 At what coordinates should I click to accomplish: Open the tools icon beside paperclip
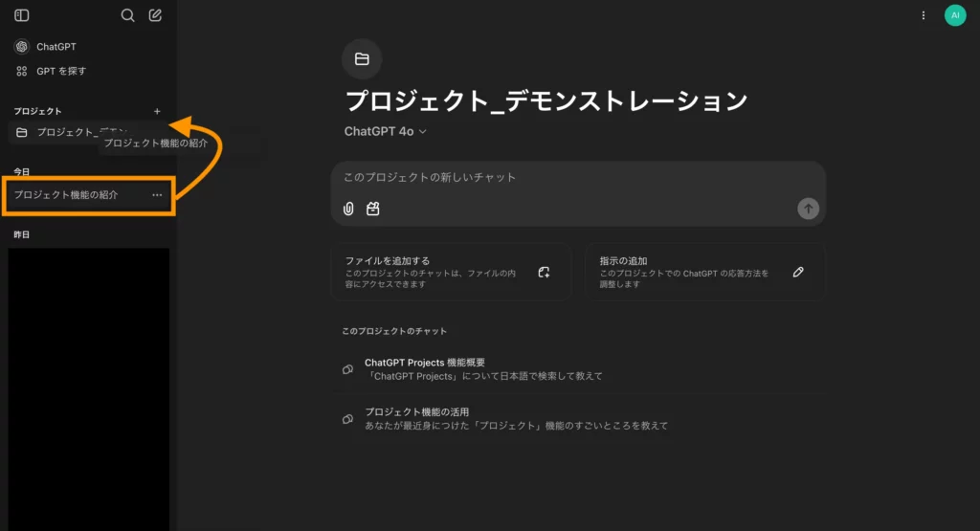(x=373, y=209)
